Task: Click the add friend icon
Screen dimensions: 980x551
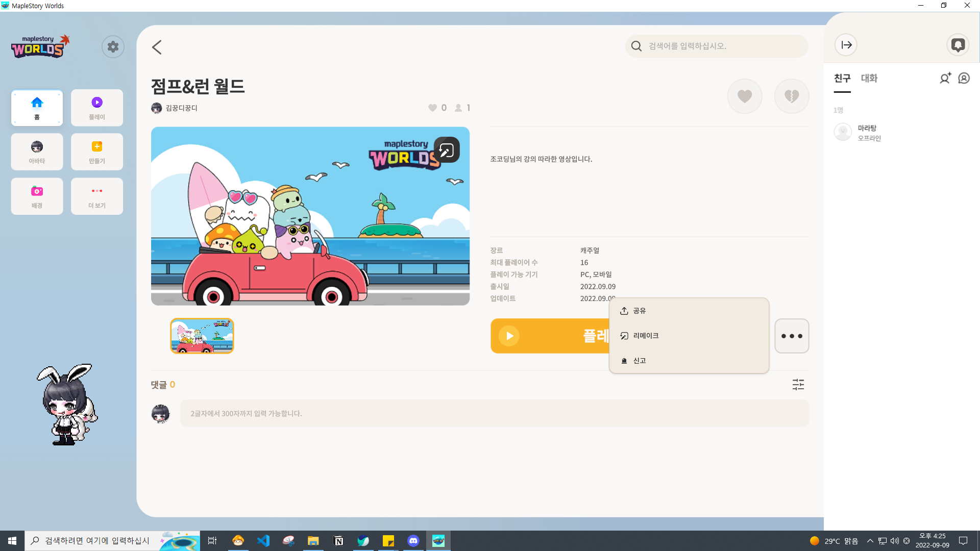Action: tap(945, 78)
